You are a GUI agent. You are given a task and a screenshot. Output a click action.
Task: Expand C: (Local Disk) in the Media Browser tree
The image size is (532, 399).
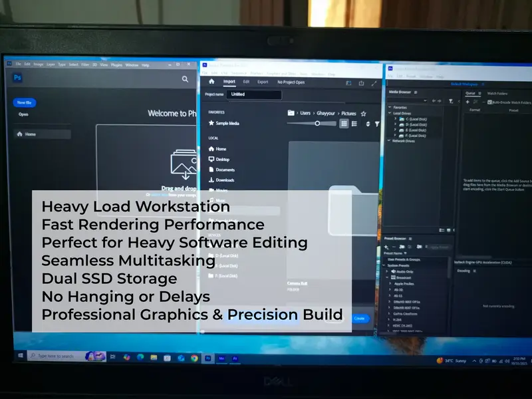point(395,119)
